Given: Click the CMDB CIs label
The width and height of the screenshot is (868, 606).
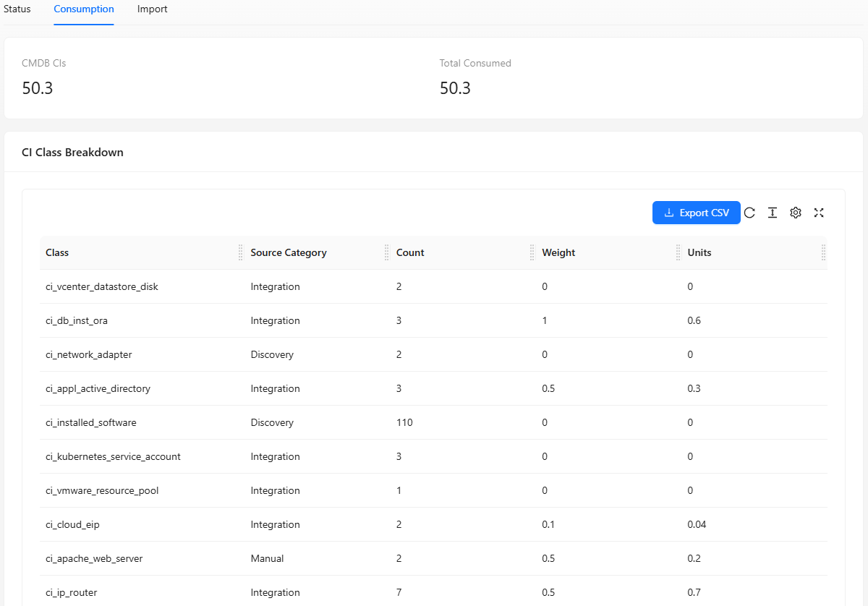Looking at the screenshot, I should [x=44, y=63].
